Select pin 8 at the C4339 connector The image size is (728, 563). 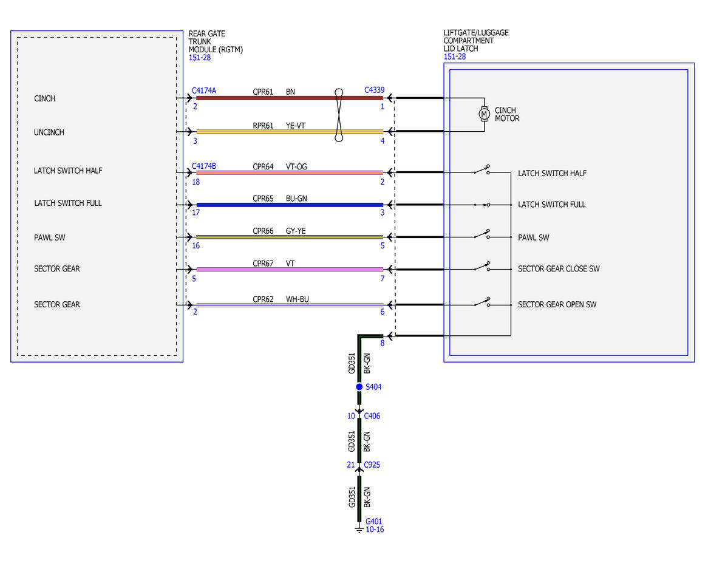(x=383, y=343)
